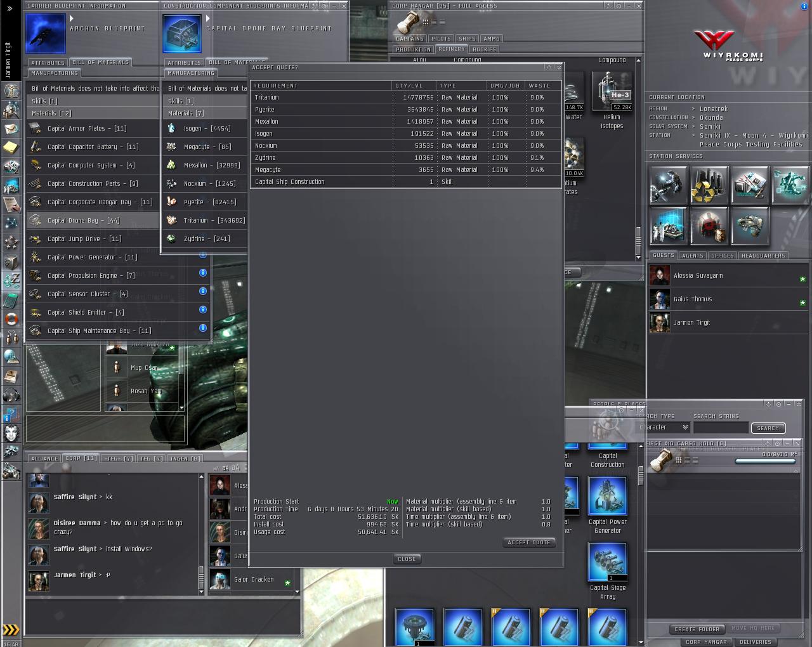Open the Alliance chat channel tab

coord(44,459)
